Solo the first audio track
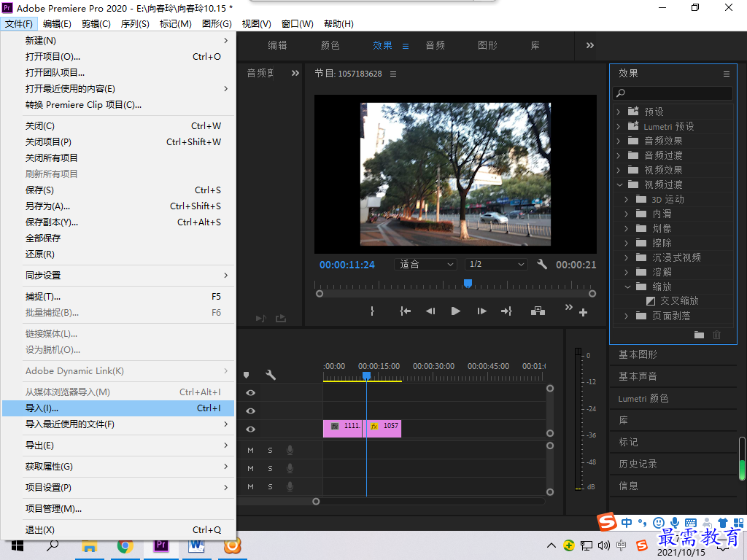The height and width of the screenshot is (560, 747). coord(270,451)
